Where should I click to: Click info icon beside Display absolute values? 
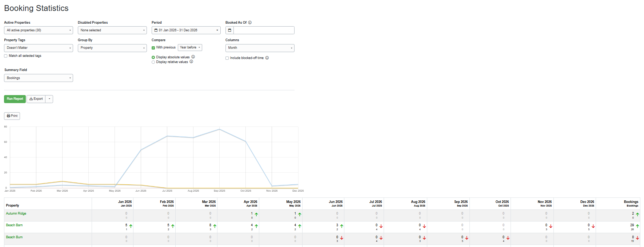193,57
